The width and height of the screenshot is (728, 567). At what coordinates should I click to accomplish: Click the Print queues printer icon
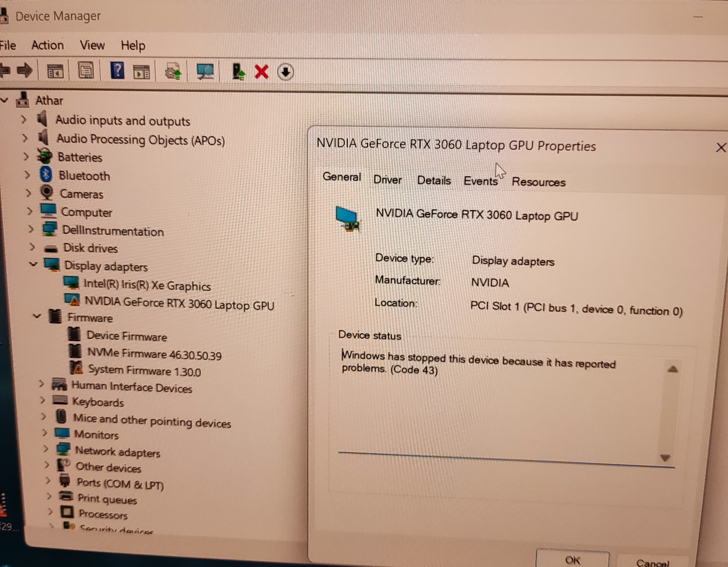66,496
